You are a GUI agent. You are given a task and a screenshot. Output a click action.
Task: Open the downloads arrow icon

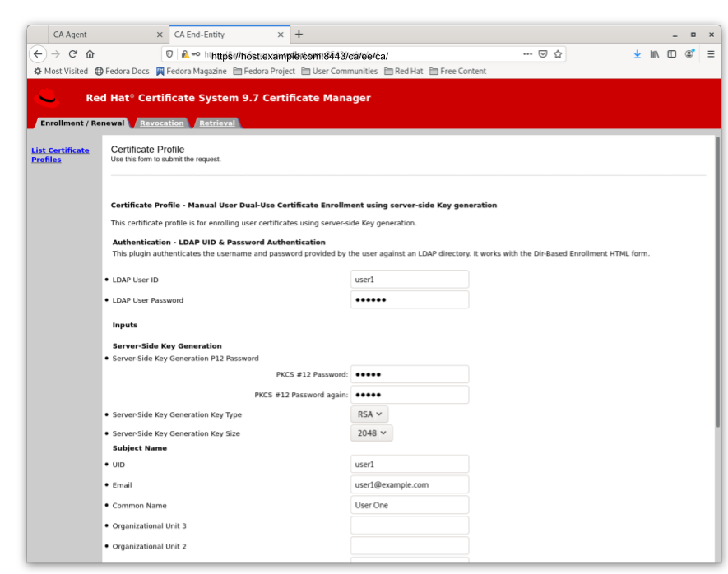tap(637, 54)
